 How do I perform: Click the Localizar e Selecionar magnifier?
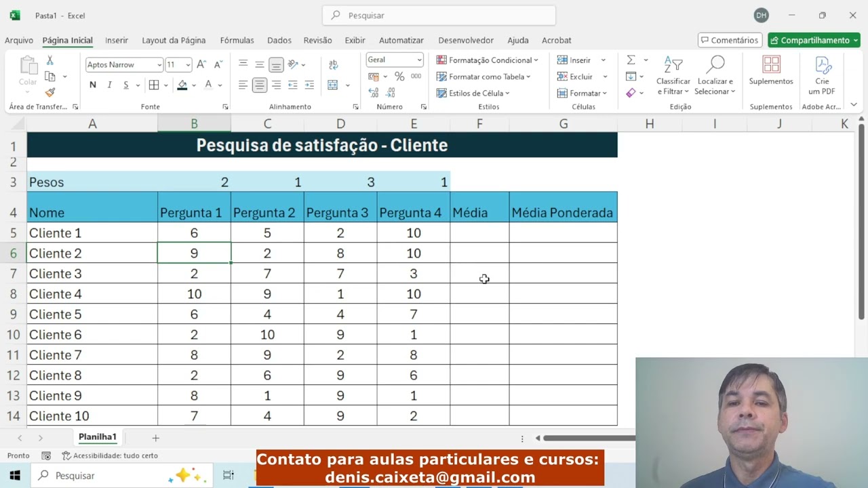[715, 75]
